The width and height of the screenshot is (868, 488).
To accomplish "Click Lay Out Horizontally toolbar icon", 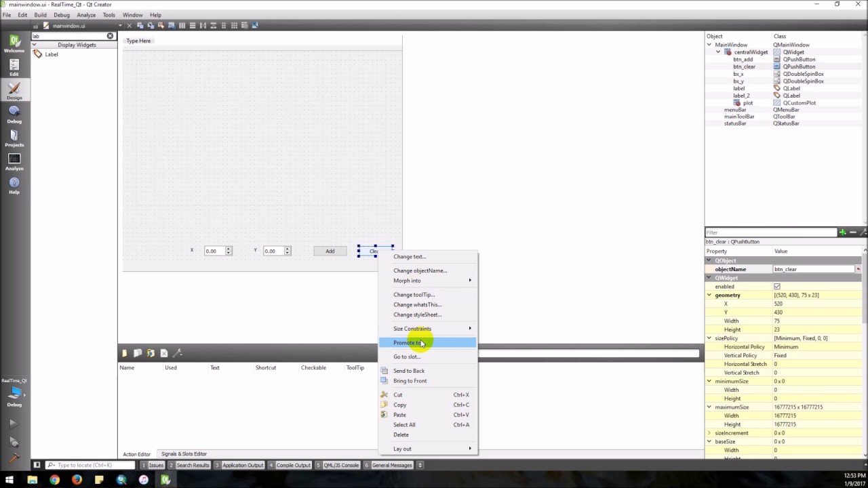I will click(x=182, y=26).
